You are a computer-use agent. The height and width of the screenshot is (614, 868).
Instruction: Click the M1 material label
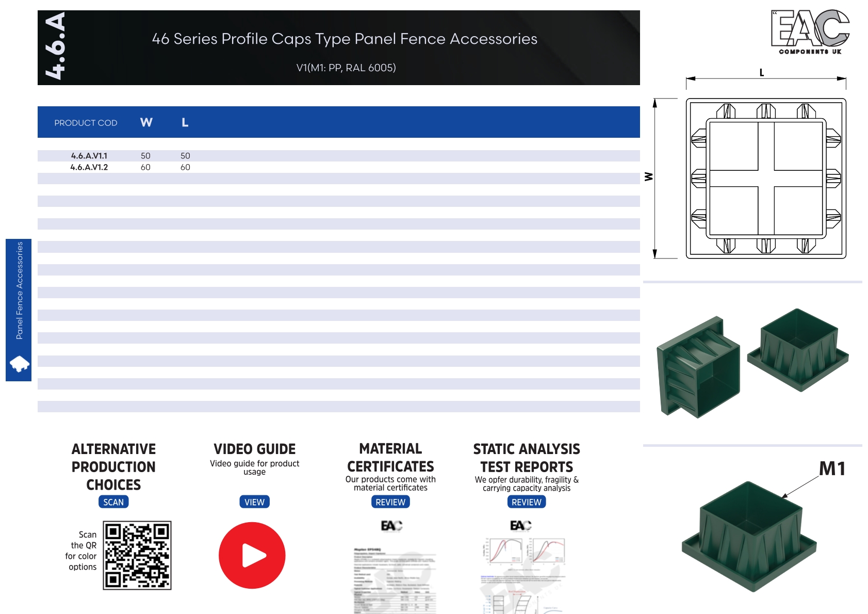(x=832, y=468)
